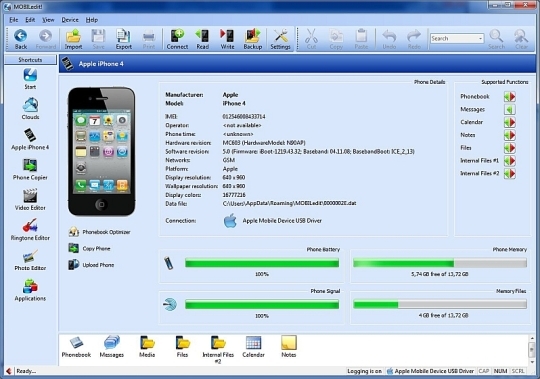540x379 pixels.
Task: Connect a phone via toolbar
Action: pos(177,39)
